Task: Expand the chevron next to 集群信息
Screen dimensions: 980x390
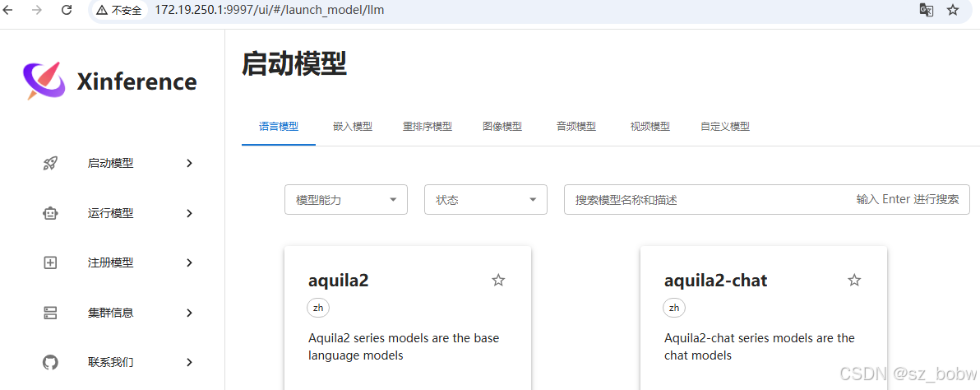Action: (189, 313)
